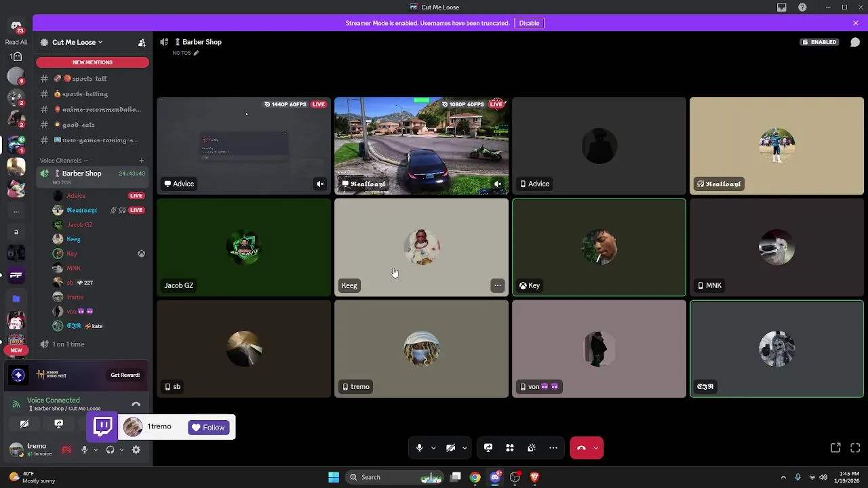Screen dimensions: 868x488
Task: Open activities launcher in call controls
Action: 510,448
